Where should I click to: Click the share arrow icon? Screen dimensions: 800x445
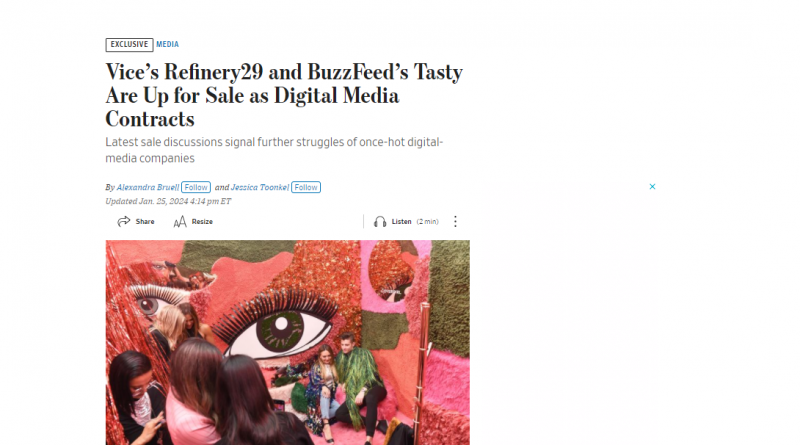point(123,221)
